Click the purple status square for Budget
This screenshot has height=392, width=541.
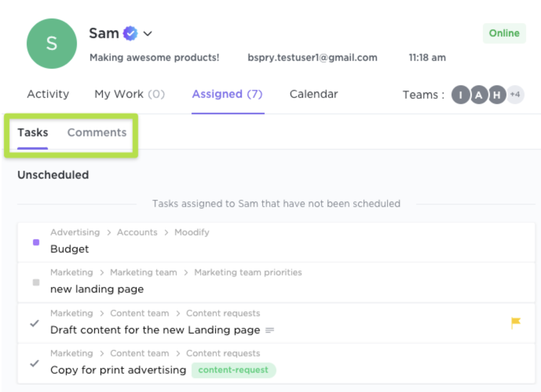click(x=36, y=242)
